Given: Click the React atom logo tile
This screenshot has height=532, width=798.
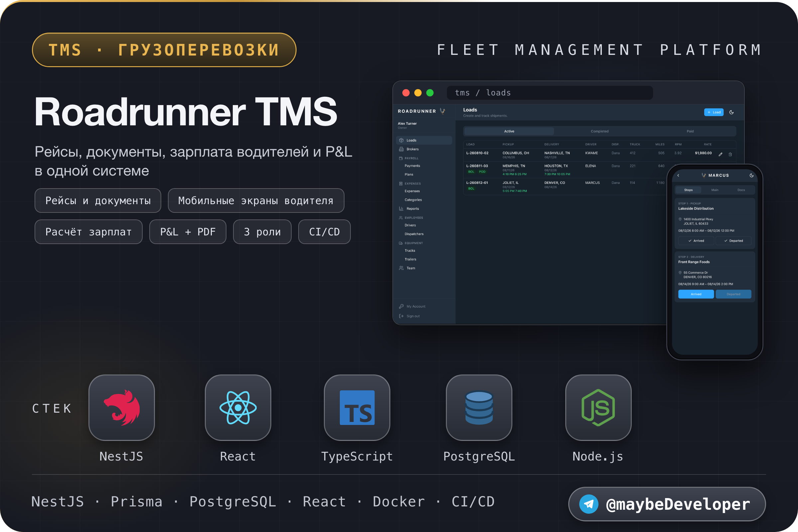Looking at the screenshot, I should click(x=238, y=408).
